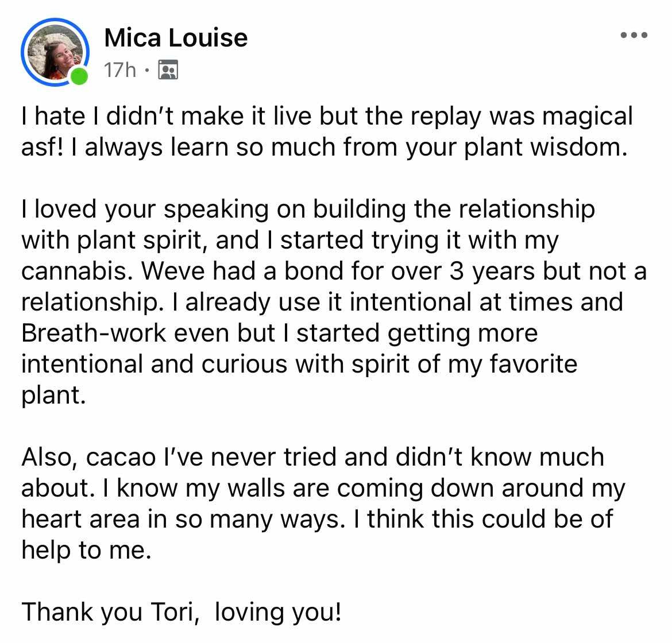Click the group members audience icon
Viewport: 672px width, 643px height.
pos(168,70)
